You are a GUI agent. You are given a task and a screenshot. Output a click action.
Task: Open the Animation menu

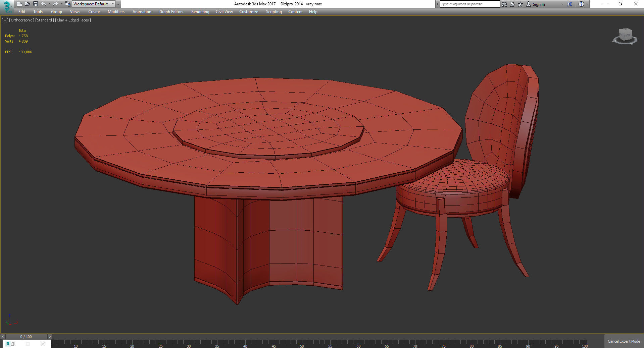pyautogui.click(x=142, y=12)
